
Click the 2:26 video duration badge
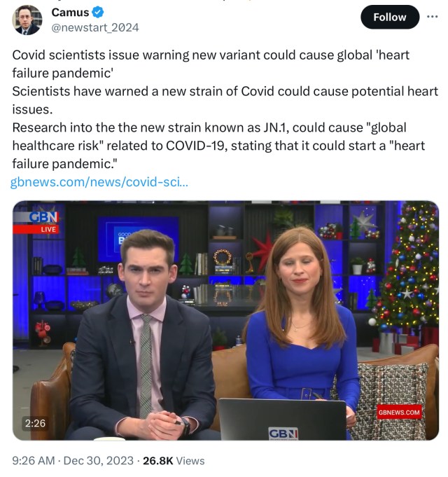tap(35, 423)
